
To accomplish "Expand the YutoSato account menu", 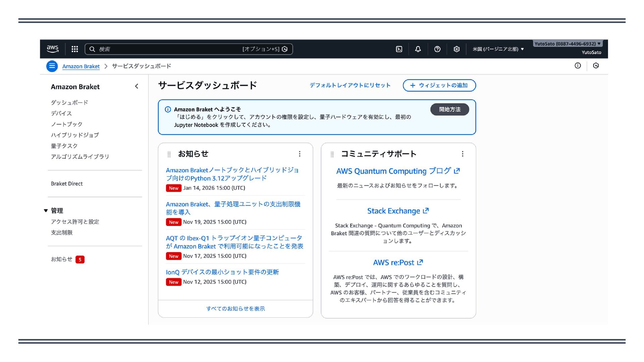I will (x=568, y=44).
